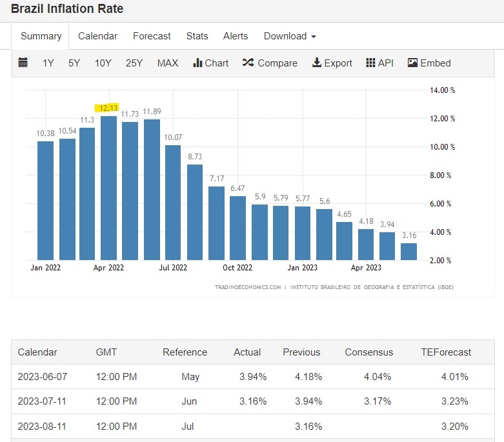Select the 5Y time range
This screenshot has width=504, height=442.
(x=74, y=63)
